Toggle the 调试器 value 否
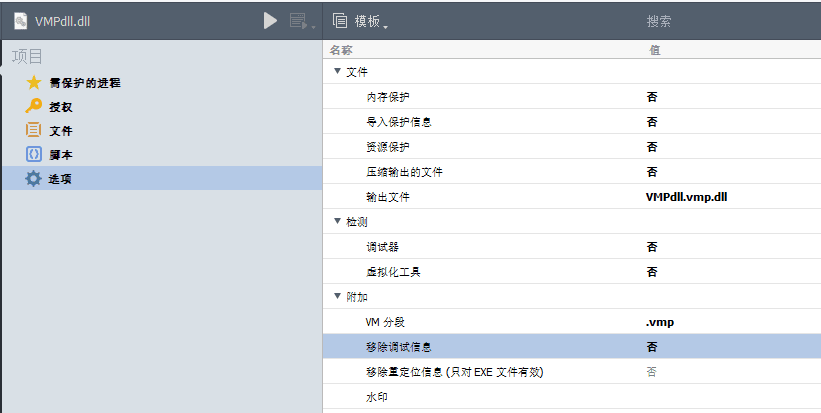Image resolution: width=821 pixels, height=413 pixels. (x=651, y=247)
